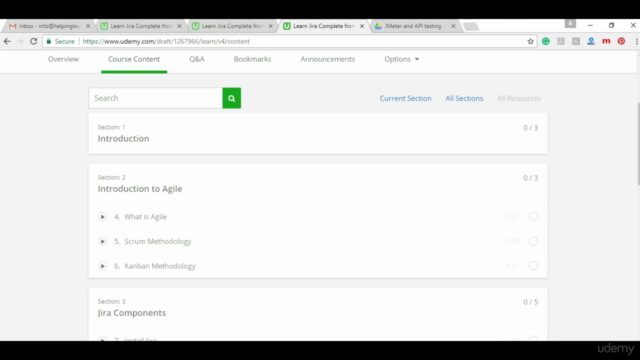Click Section 2 progress count 0 / 3
Screen dimensions: 640x360
(531, 178)
